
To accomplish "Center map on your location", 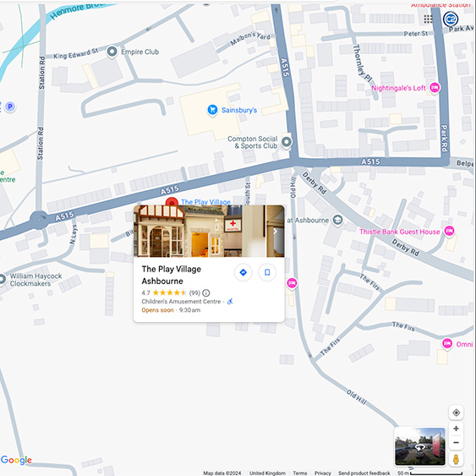I will 456,413.
